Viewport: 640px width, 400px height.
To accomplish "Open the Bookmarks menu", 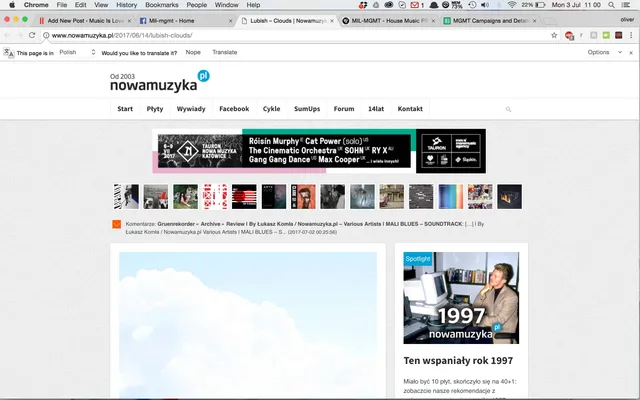I will (x=162, y=5).
